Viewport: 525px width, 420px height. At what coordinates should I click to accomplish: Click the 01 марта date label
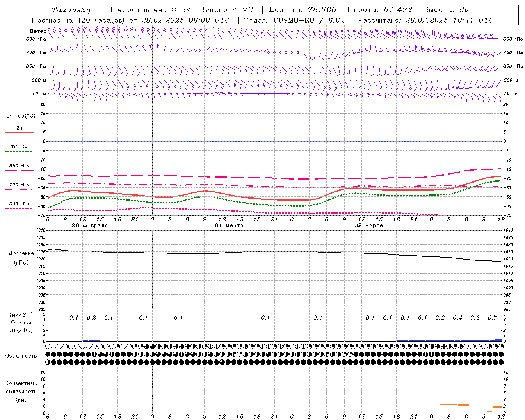pyautogui.click(x=229, y=226)
